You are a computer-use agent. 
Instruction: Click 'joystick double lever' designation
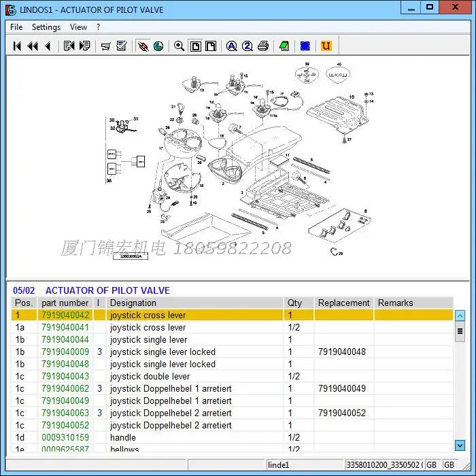point(150,376)
